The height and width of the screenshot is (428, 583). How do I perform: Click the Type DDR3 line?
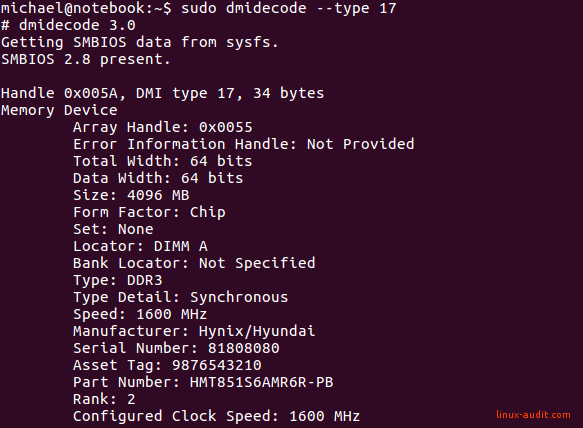[x=118, y=280]
